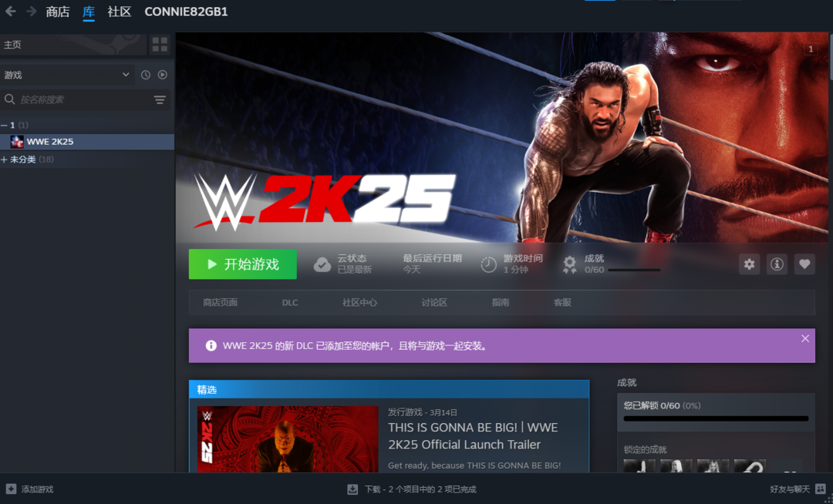The height and width of the screenshot is (504, 833).
Task: Click the 开始游戏 play button
Action: (243, 264)
